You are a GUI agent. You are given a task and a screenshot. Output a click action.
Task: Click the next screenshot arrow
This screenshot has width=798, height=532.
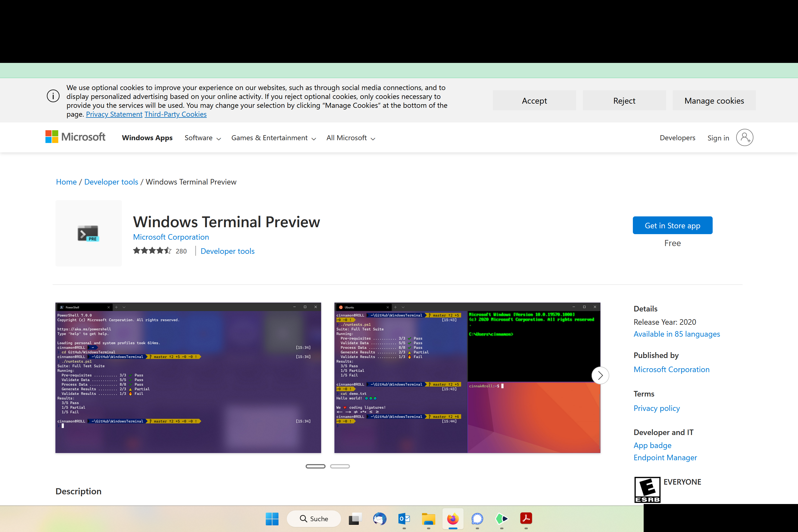click(x=600, y=375)
